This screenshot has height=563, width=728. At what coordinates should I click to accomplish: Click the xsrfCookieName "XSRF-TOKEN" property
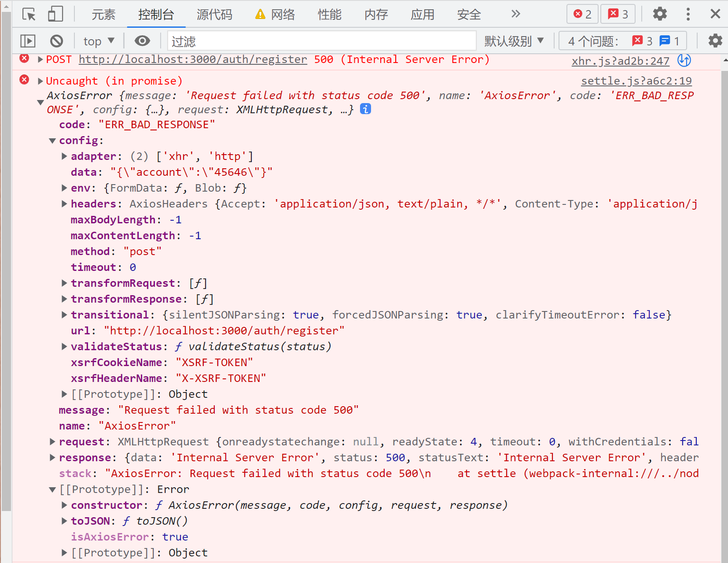(x=162, y=363)
